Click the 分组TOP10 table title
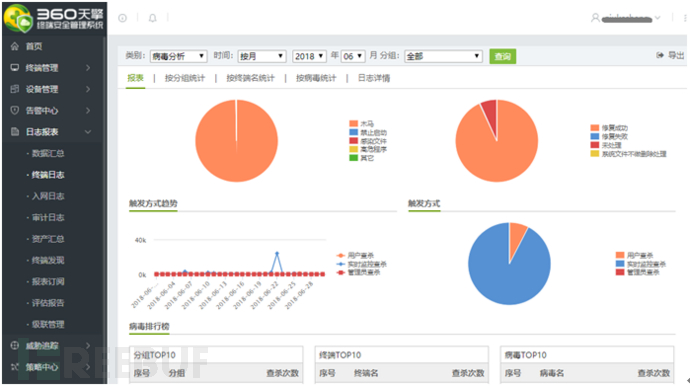 coord(154,355)
